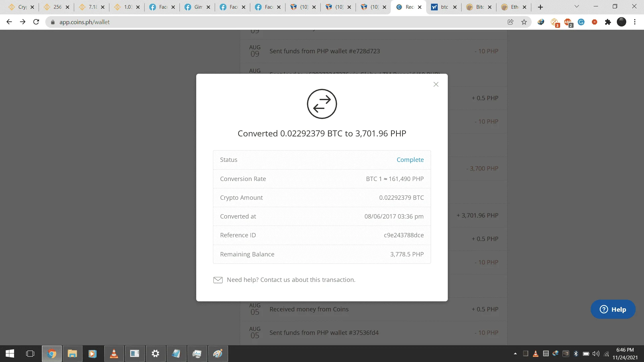Open the Windows Start menu
This screenshot has width=644, height=362.
10,354
